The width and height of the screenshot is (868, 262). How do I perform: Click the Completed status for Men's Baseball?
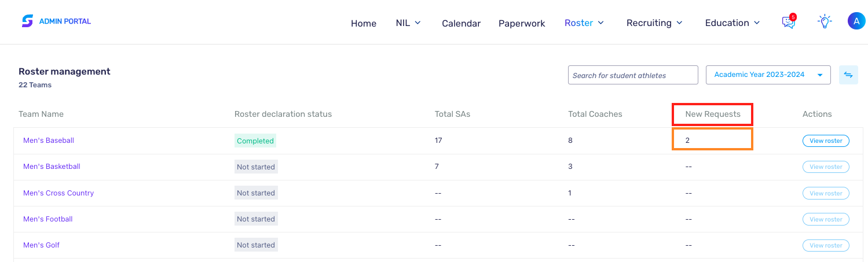click(255, 141)
